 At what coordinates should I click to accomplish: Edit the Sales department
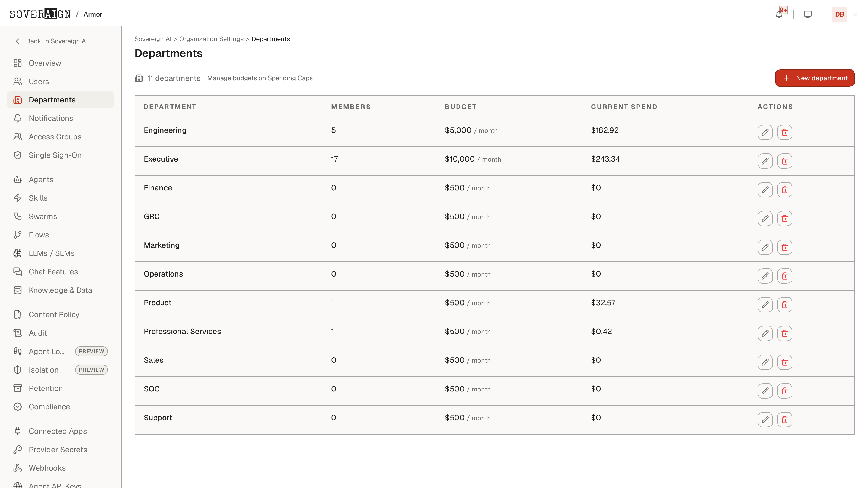tap(765, 362)
